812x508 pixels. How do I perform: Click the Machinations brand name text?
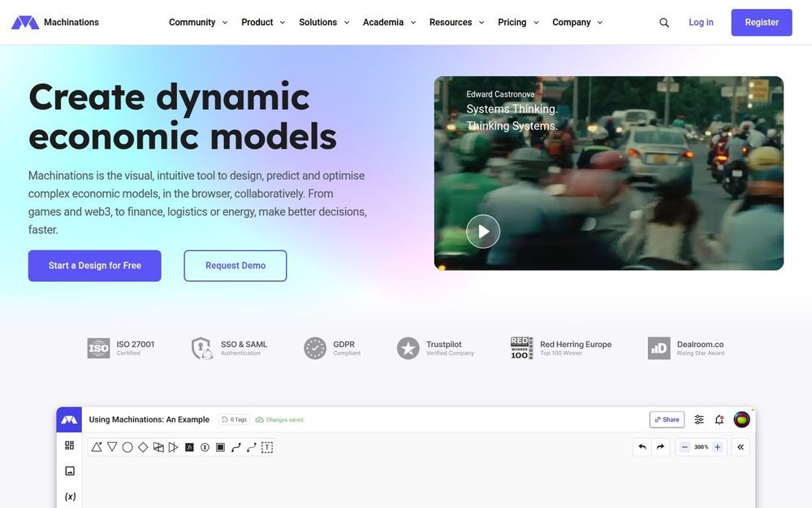coord(71,22)
